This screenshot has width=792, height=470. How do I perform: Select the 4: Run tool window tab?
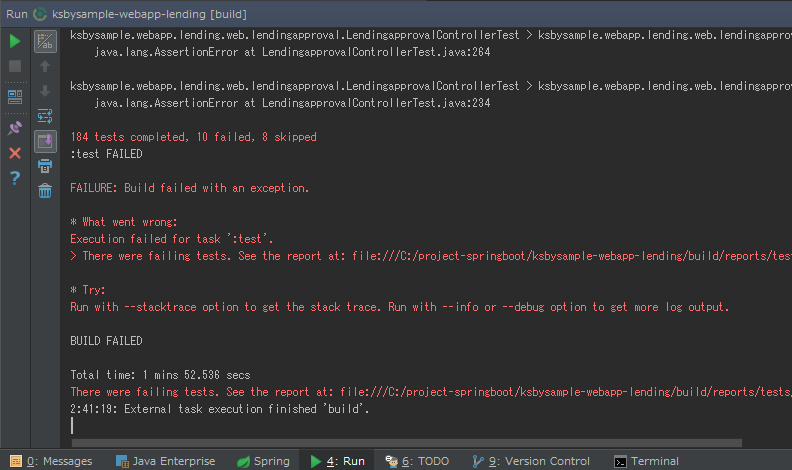[337, 461]
